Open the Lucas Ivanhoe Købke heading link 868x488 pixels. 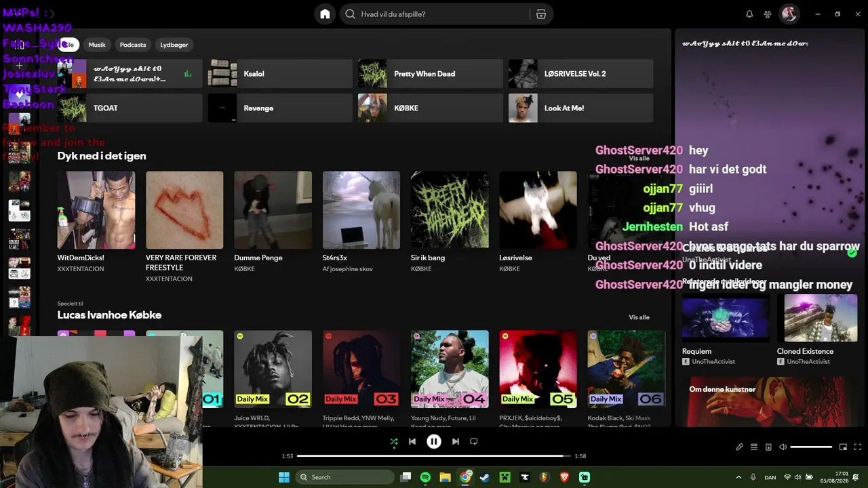click(109, 315)
